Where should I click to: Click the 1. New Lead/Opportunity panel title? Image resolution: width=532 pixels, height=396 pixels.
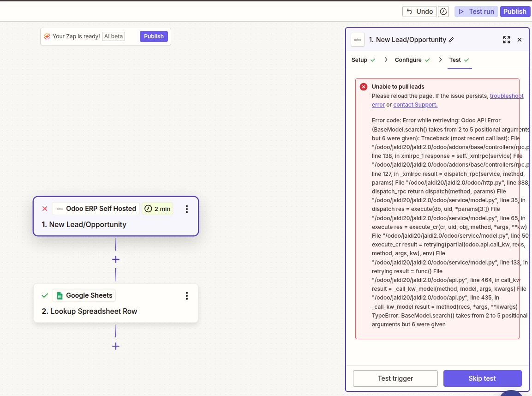[407, 40]
